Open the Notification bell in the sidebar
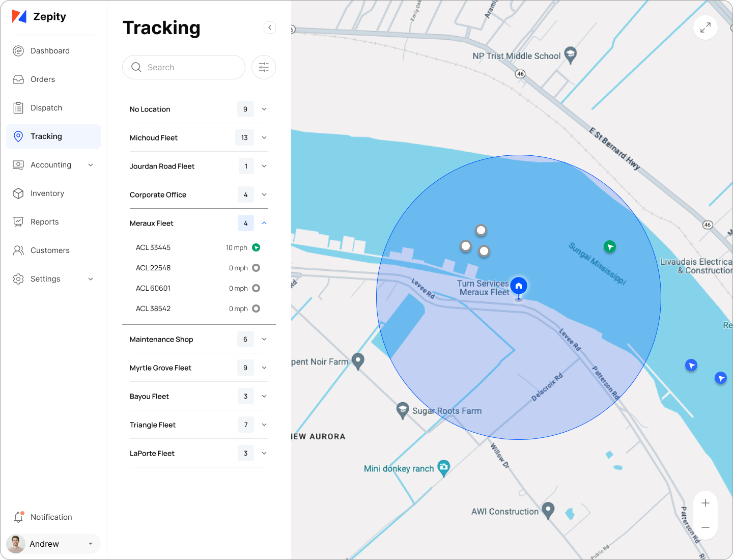Image resolution: width=733 pixels, height=560 pixels. (x=19, y=517)
